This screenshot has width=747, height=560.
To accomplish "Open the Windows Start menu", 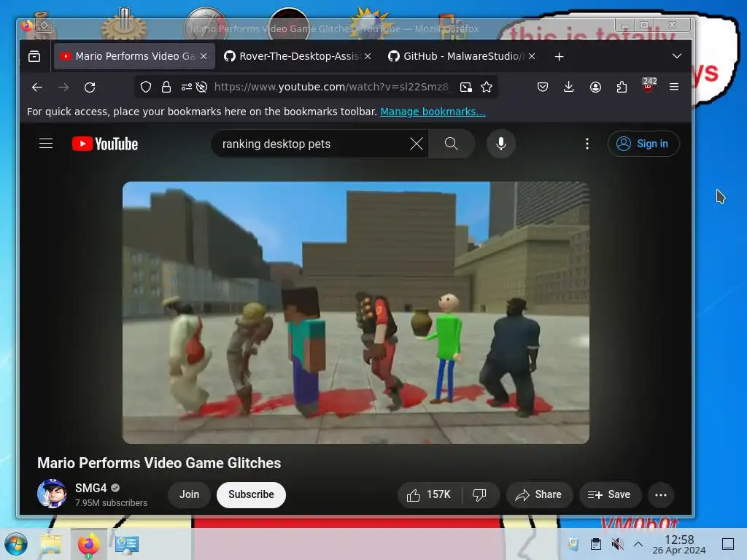I will [16, 544].
